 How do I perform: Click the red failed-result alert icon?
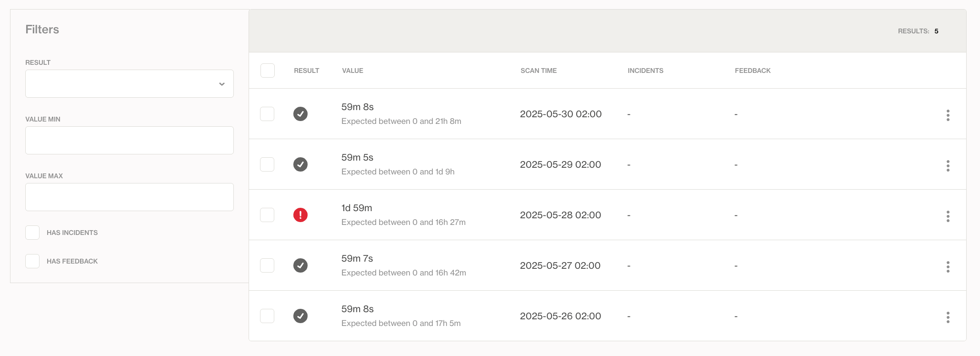[x=300, y=215]
